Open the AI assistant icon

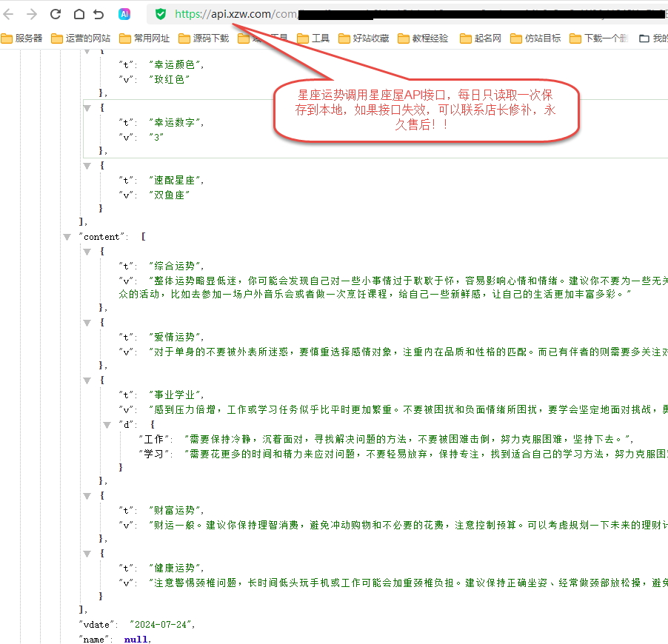125,14
